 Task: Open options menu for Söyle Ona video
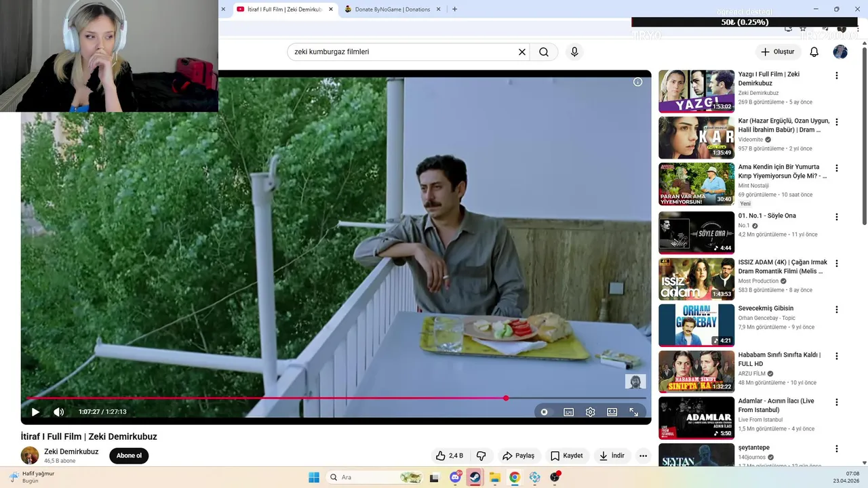[836, 217]
